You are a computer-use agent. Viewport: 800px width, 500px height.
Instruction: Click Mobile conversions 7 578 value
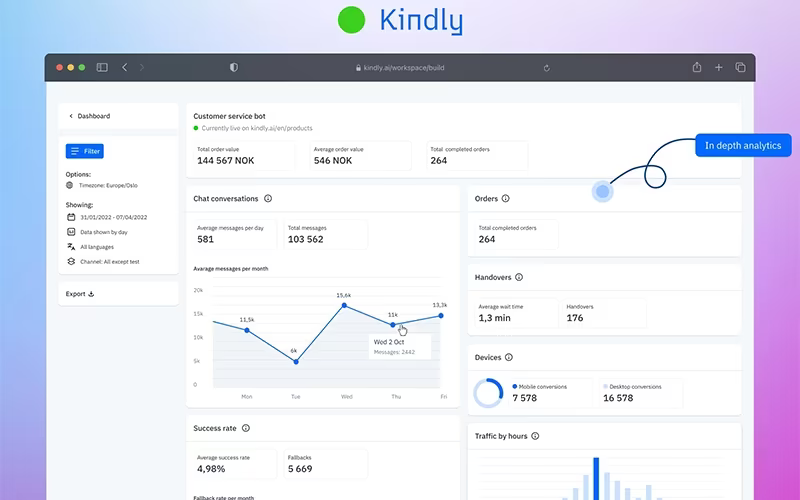pyautogui.click(x=524, y=398)
